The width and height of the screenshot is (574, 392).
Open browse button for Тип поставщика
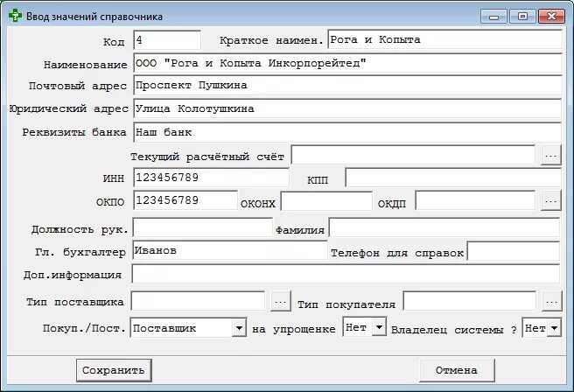(x=281, y=301)
